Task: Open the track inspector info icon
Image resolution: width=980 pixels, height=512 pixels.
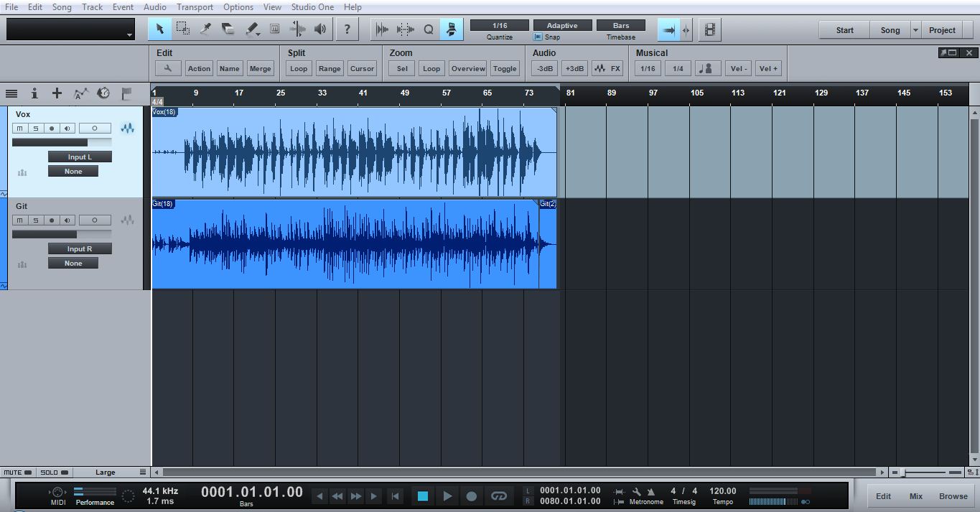Action: point(34,93)
